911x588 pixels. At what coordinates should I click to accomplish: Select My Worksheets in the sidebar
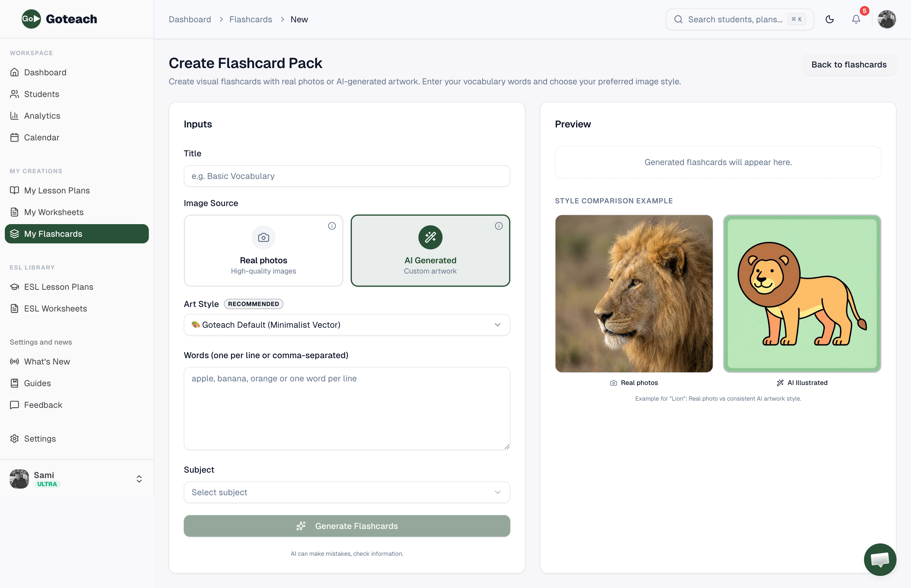tap(54, 212)
